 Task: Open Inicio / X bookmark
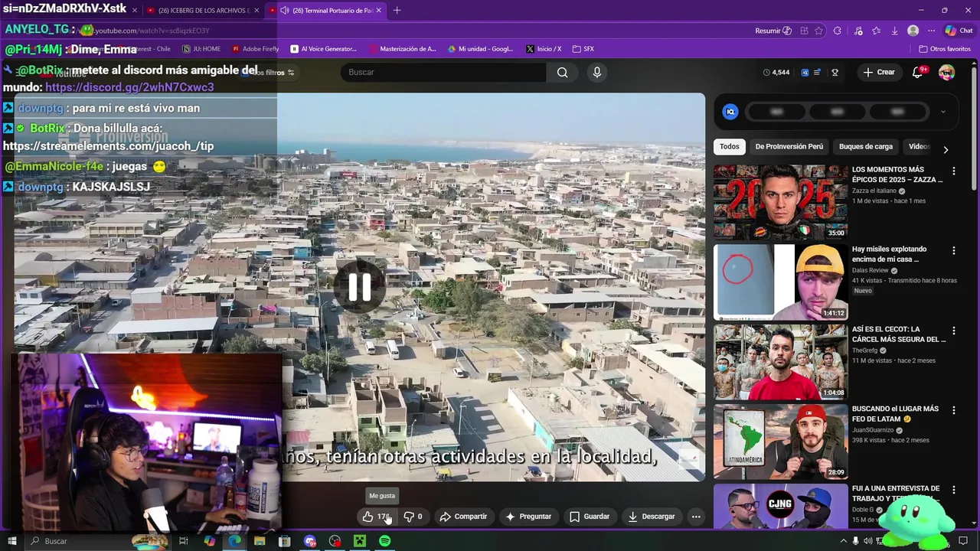click(x=544, y=49)
